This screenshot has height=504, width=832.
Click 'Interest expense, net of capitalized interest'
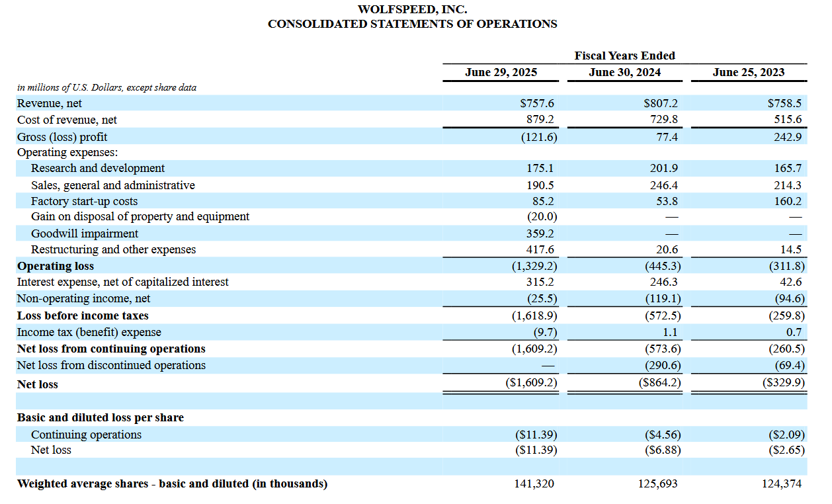click(x=123, y=282)
